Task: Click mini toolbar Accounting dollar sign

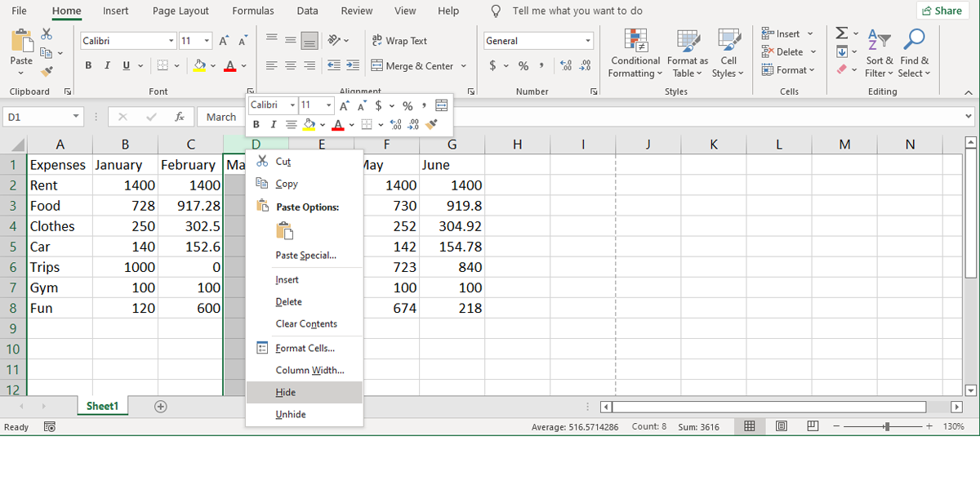Action: tap(379, 105)
